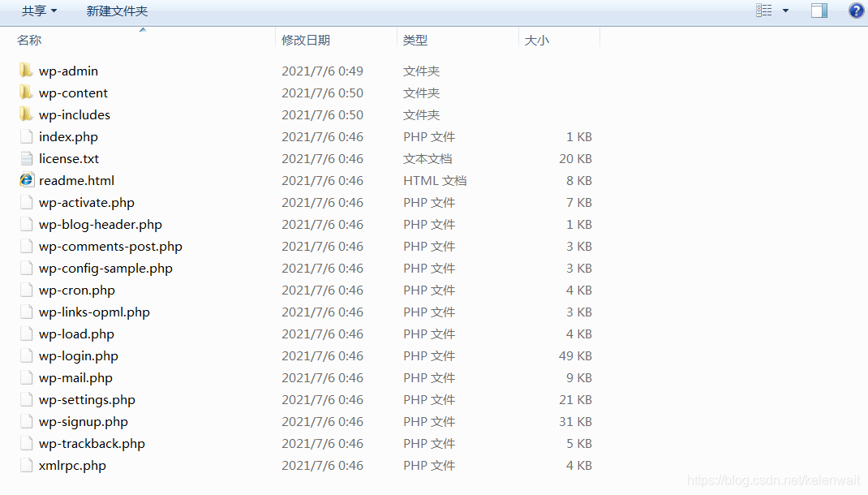Sort by 大小 column header
This screenshot has height=495, width=868.
[536, 41]
